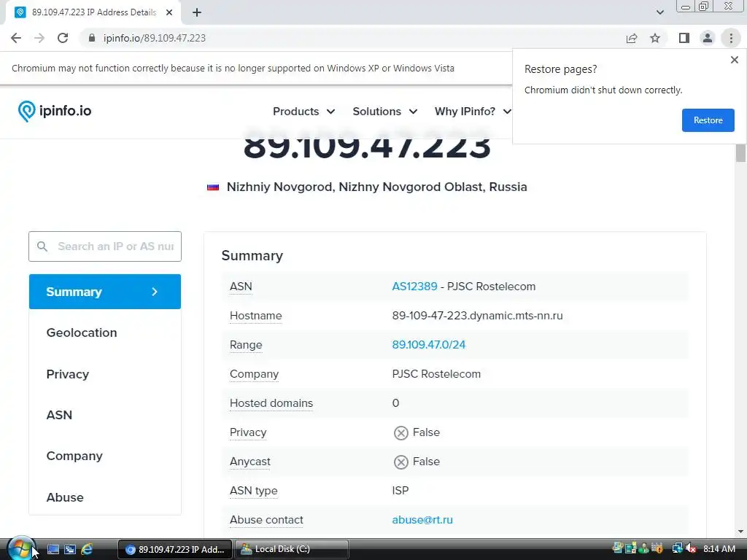Click the abuse@rt.ru email link
Screen dimensions: 747x560
tap(422, 520)
